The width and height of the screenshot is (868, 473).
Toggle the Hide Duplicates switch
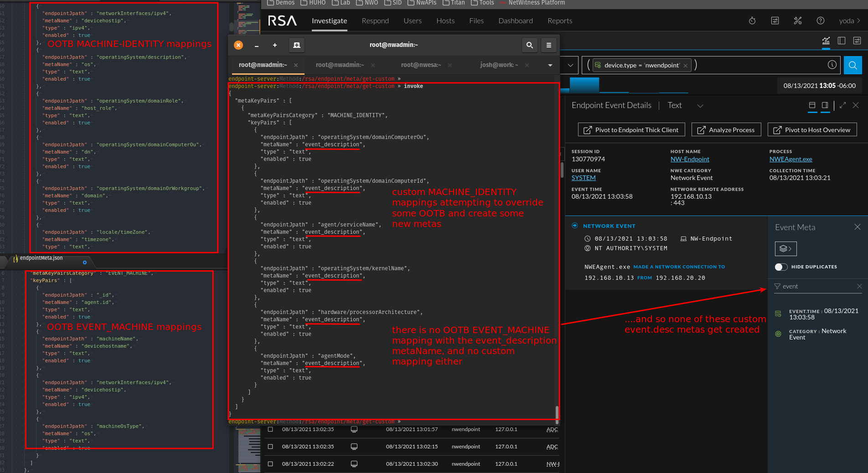tap(781, 267)
